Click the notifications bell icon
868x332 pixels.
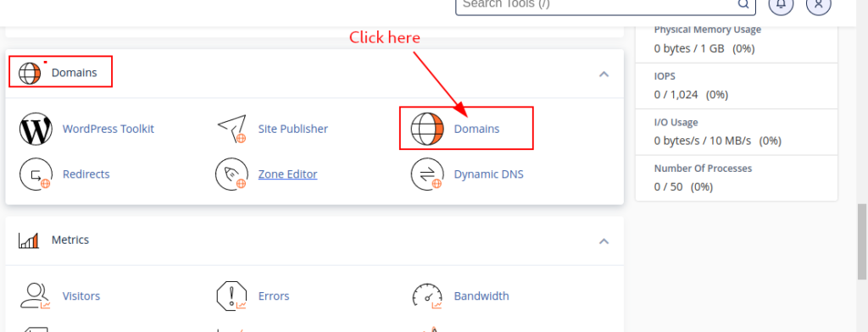[781, 3]
